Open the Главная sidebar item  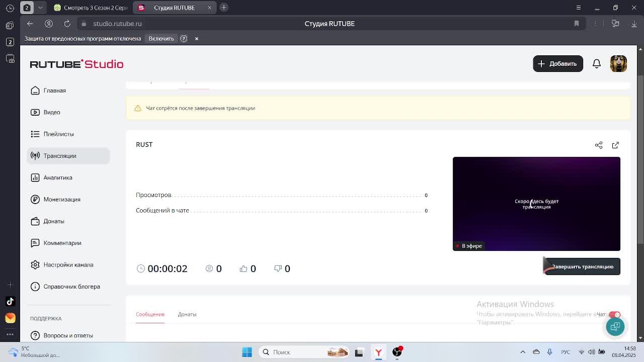click(x=54, y=90)
